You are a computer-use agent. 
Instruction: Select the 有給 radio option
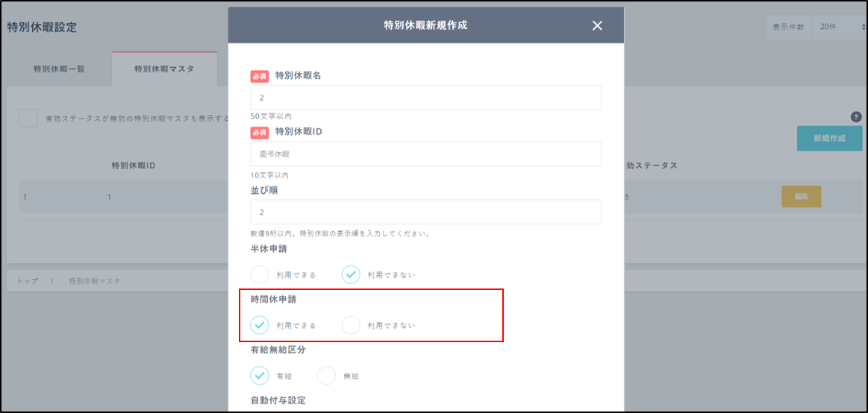point(260,376)
